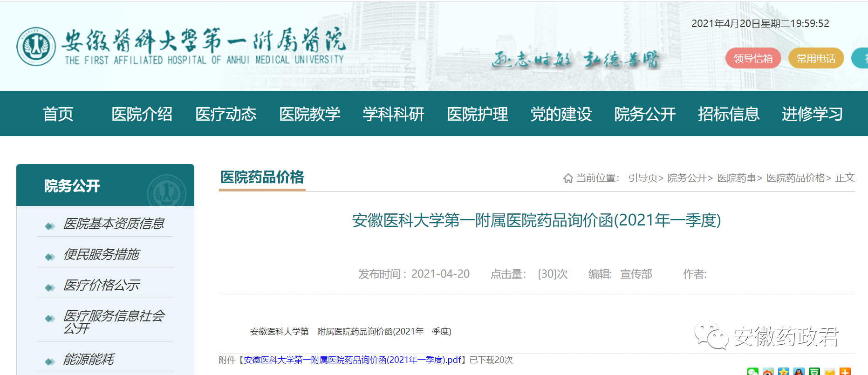Select 医院基本资质信息 in the sidebar
868x375 pixels.
coord(114,224)
